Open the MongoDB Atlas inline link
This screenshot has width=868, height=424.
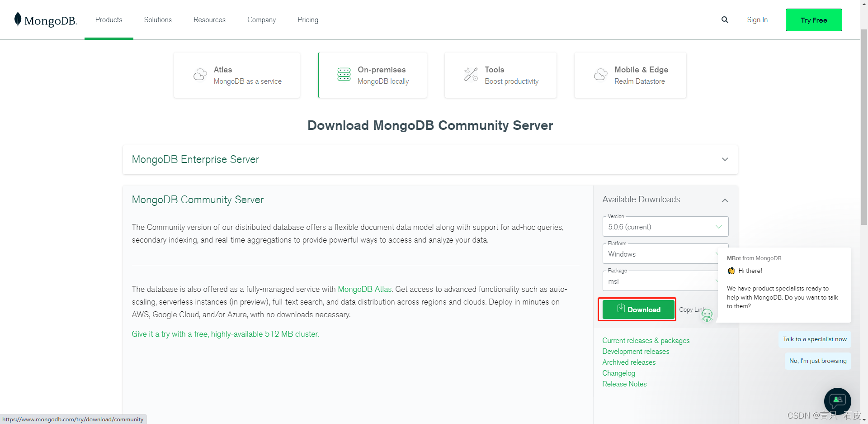pos(364,289)
